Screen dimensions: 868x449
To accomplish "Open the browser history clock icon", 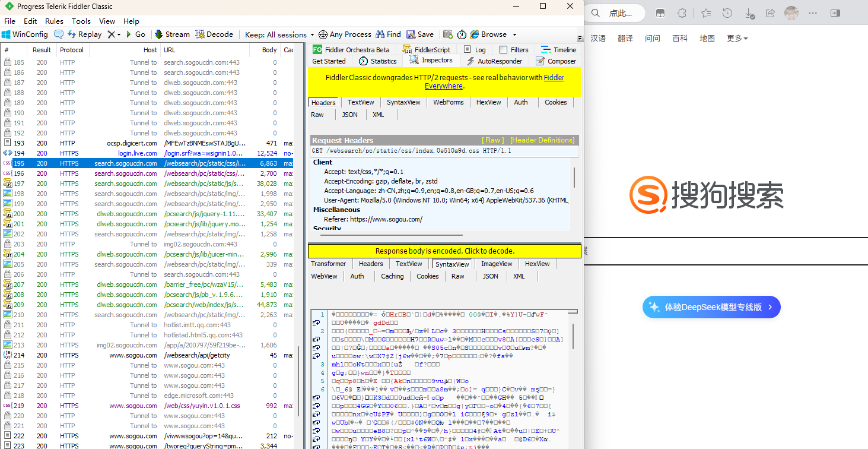I will coord(727,13).
